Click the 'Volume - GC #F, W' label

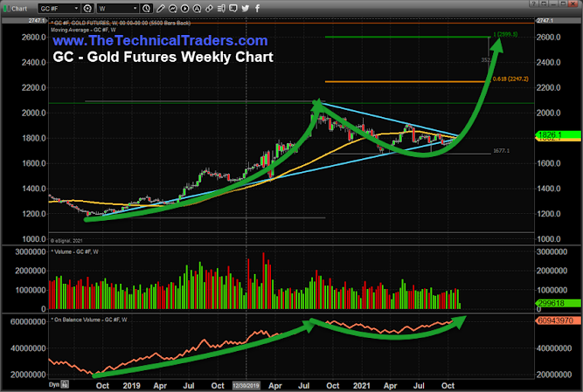tap(74, 251)
